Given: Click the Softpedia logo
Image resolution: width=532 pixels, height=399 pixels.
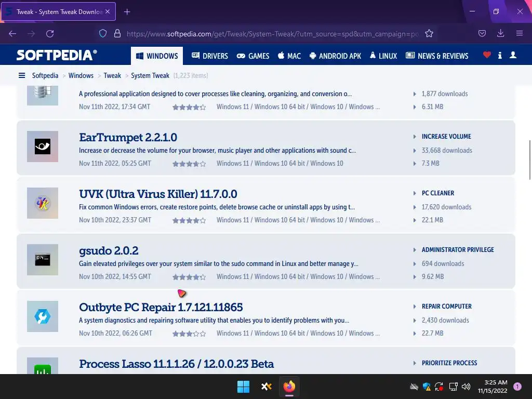Looking at the screenshot, I should (x=57, y=55).
